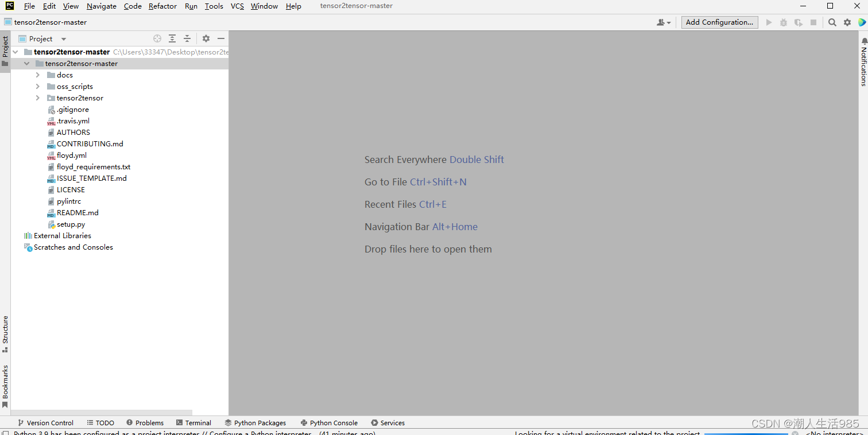The height and width of the screenshot is (435, 868).
Task: Open the Problems tool tab
Action: pos(145,423)
